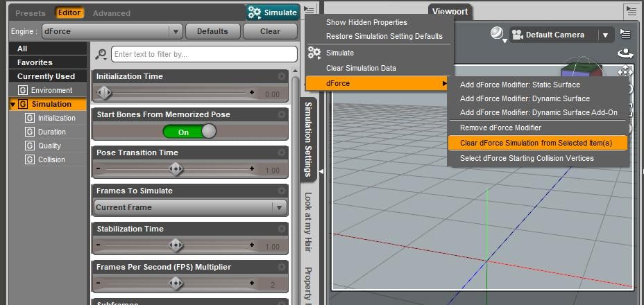This screenshot has height=305, width=644.
Task: Switch to the Presets tab
Action: click(x=30, y=13)
